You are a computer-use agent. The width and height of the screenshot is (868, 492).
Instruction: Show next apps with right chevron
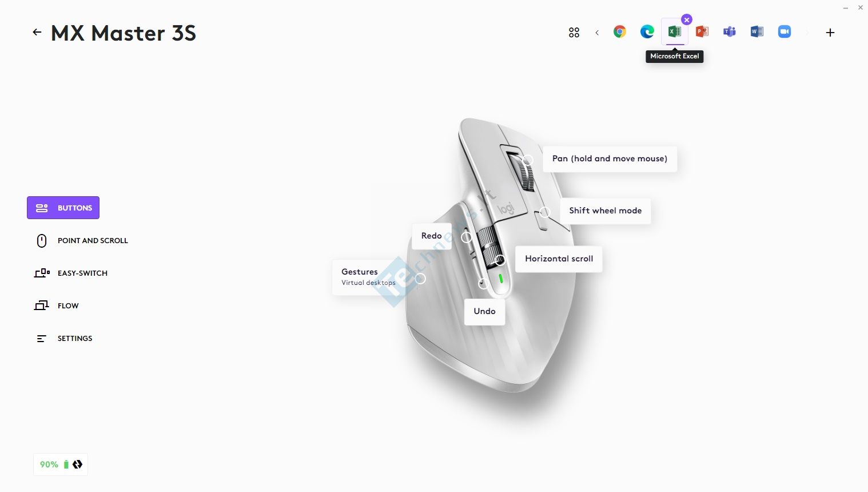tap(807, 33)
